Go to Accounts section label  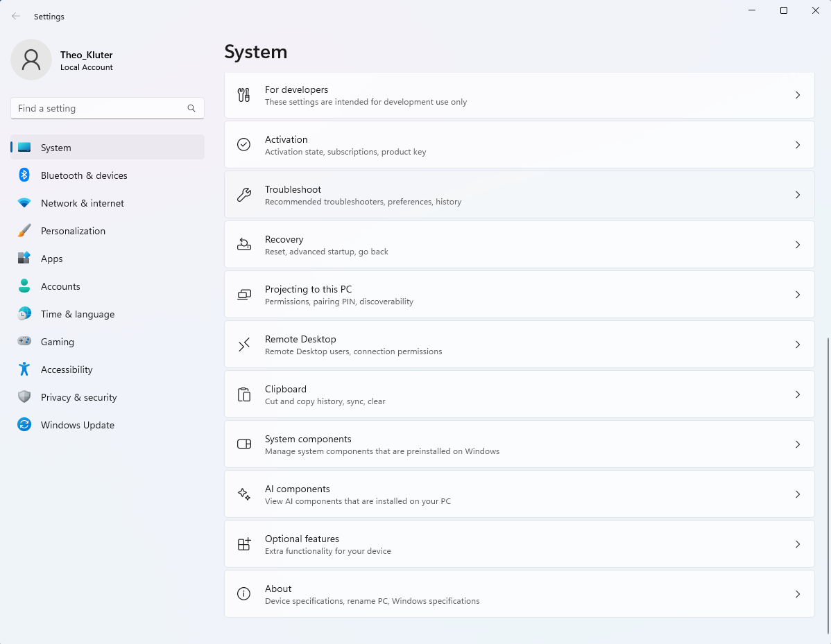[x=60, y=286]
